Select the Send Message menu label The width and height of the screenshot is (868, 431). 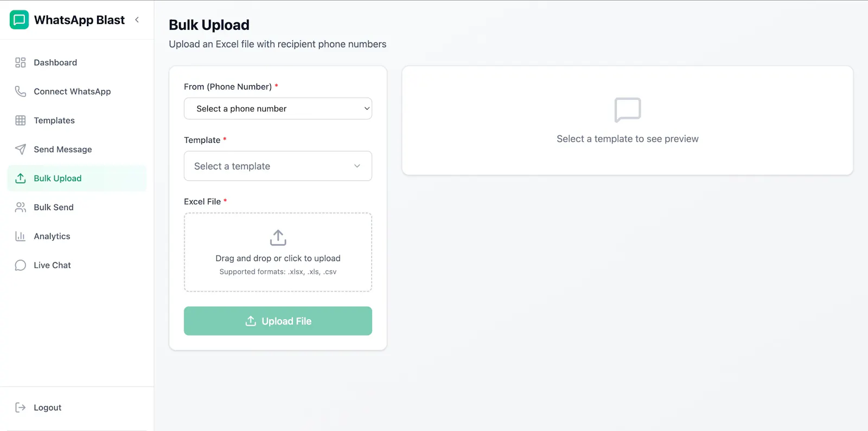tap(63, 149)
